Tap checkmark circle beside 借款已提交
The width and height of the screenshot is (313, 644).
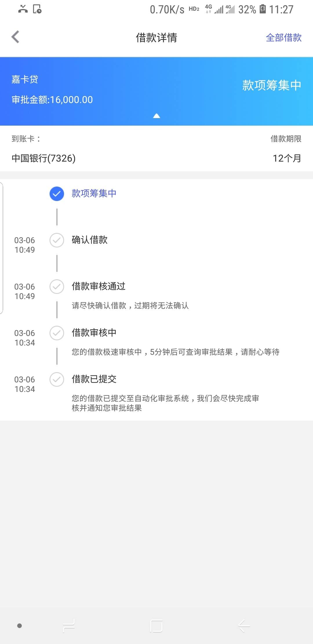point(57,379)
